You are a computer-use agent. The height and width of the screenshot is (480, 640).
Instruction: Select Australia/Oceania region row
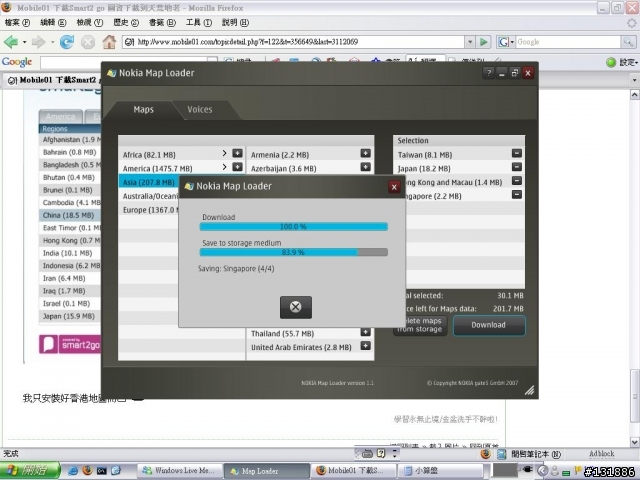tap(149, 196)
